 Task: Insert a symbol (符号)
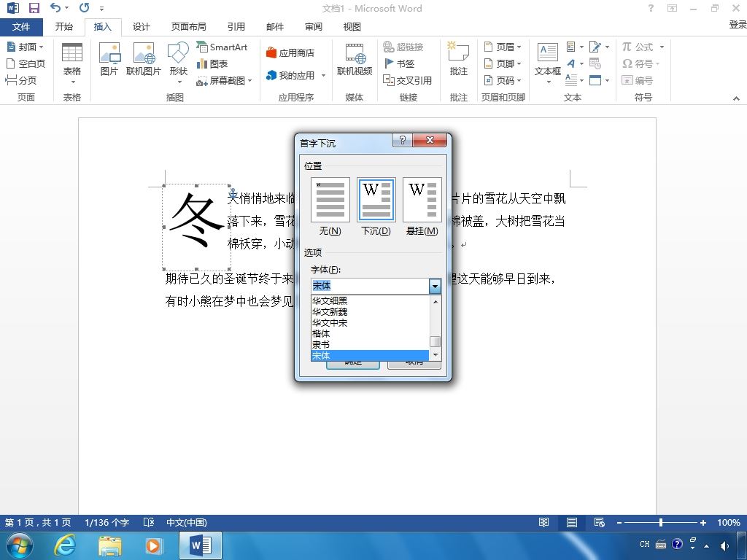pos(641,63)
